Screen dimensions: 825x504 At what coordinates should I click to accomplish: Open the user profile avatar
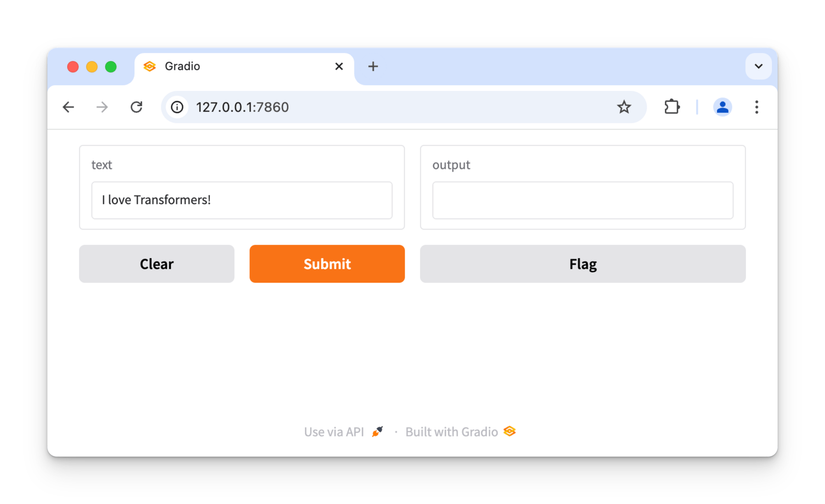[x=722, y=107]
